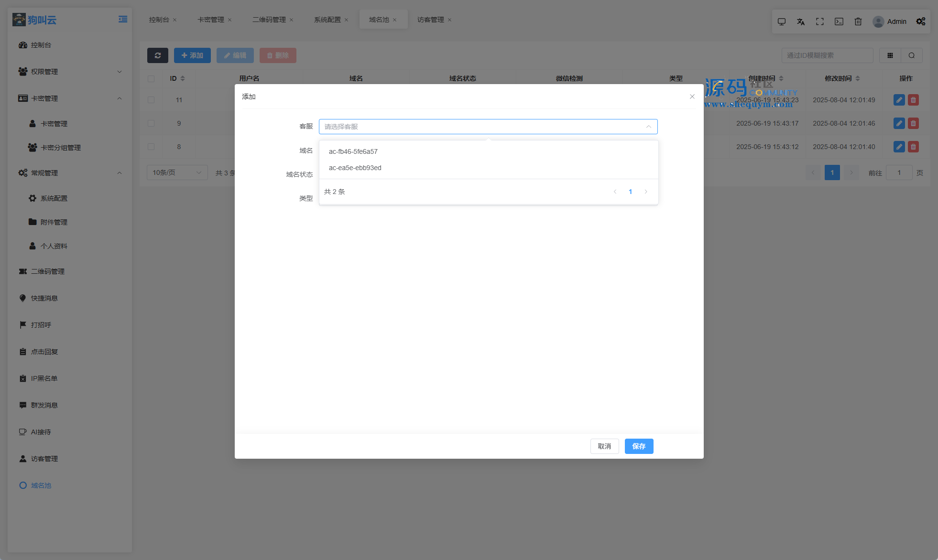938x560 pixels.
Task: Click the ID fuzzy search input field
Action: pyautogui.click(x=827, y=55)
